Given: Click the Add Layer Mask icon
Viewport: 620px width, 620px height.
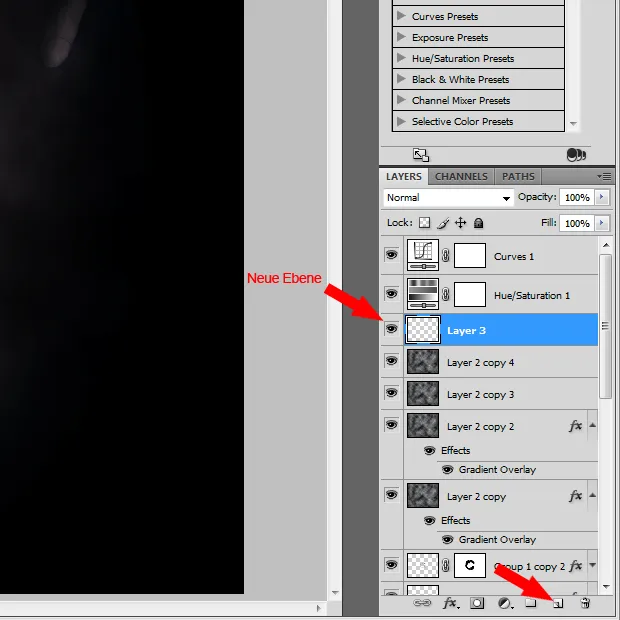Looking at the screenshot, I should coord(477,603).
